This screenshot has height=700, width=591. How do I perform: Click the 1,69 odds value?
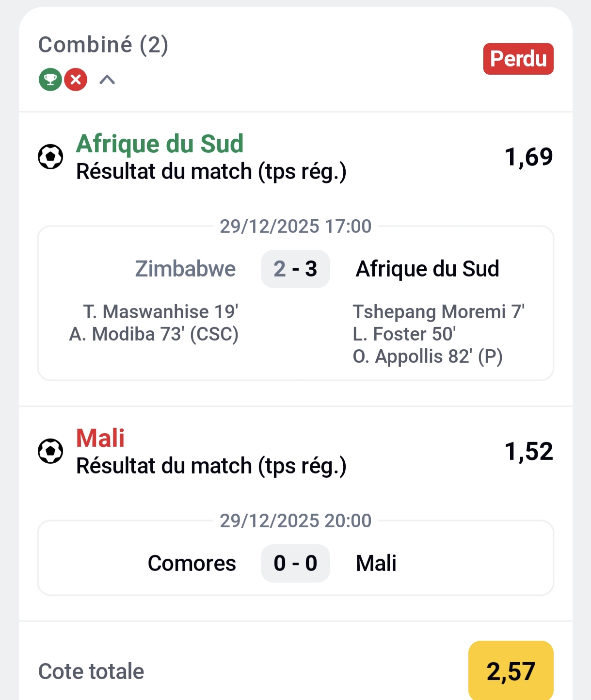(x=528, y=157)
